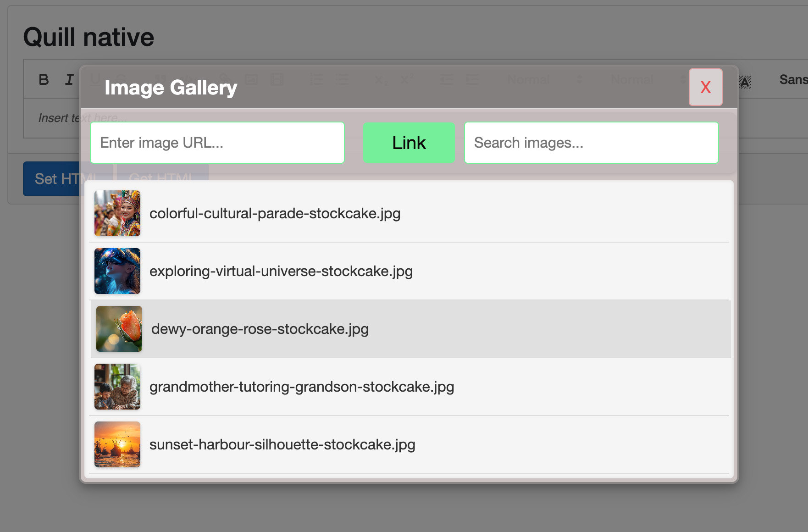Select the virtual universe VR headset thumbnail
808x532 pixels.
coord(117,271)
